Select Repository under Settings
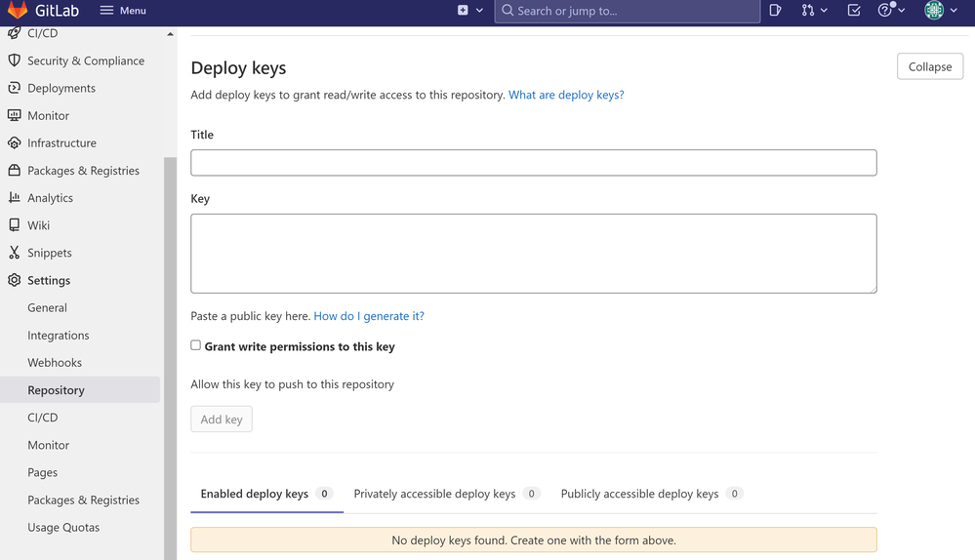 pos(80,389)
